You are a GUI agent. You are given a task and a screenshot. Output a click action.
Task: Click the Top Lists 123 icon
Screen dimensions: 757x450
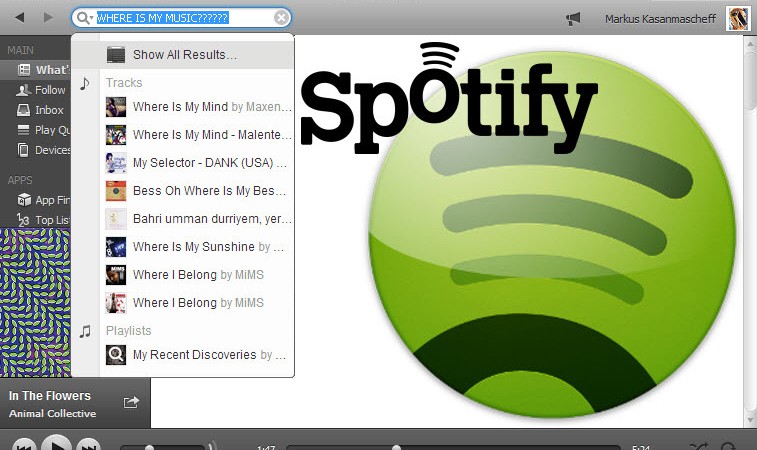pyautogui.click(x=23, y=220)
